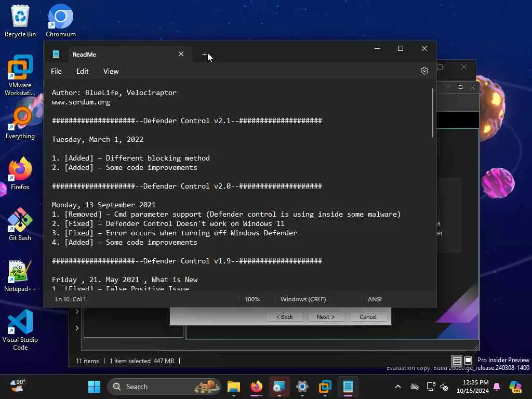Viewport: 532px width, 399px height.
Task: Open the notification bell in the taskbar
Action: pos(497,387)
